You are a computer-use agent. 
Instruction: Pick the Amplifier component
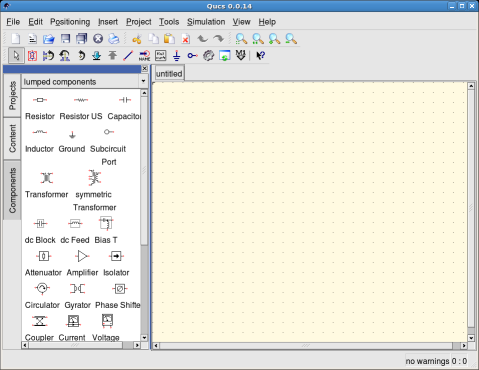tap(82, 263)
